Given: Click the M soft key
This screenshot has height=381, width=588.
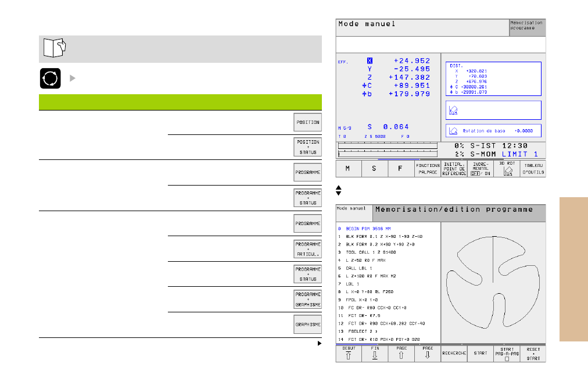Looking at the screenshot, I should click(349, 169).
